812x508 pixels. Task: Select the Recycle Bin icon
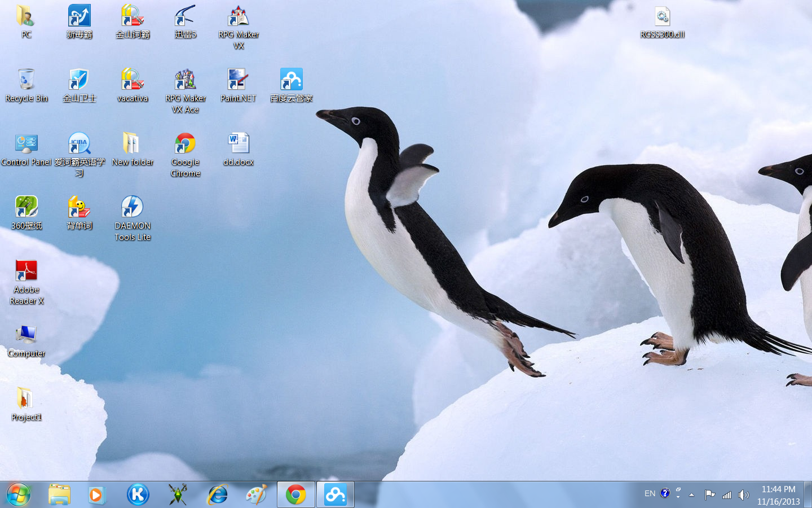pyautogui.click(x=27, y=85)
